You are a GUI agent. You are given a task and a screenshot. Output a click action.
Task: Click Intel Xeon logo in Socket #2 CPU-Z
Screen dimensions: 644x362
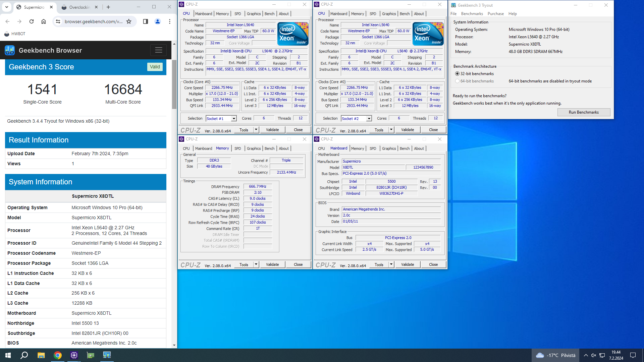428,34
